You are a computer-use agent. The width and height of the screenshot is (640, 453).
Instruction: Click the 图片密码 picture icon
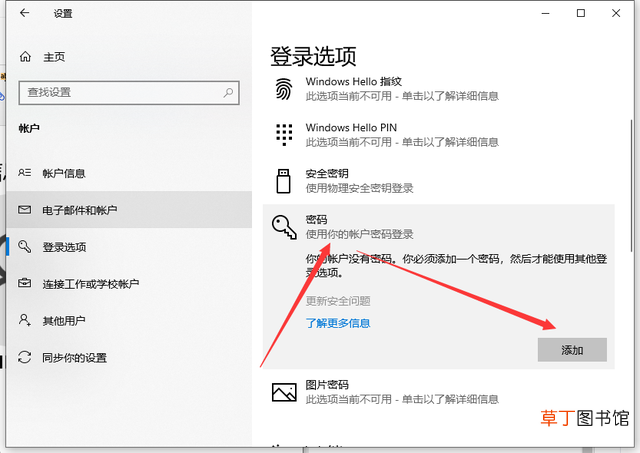[284, 392]
